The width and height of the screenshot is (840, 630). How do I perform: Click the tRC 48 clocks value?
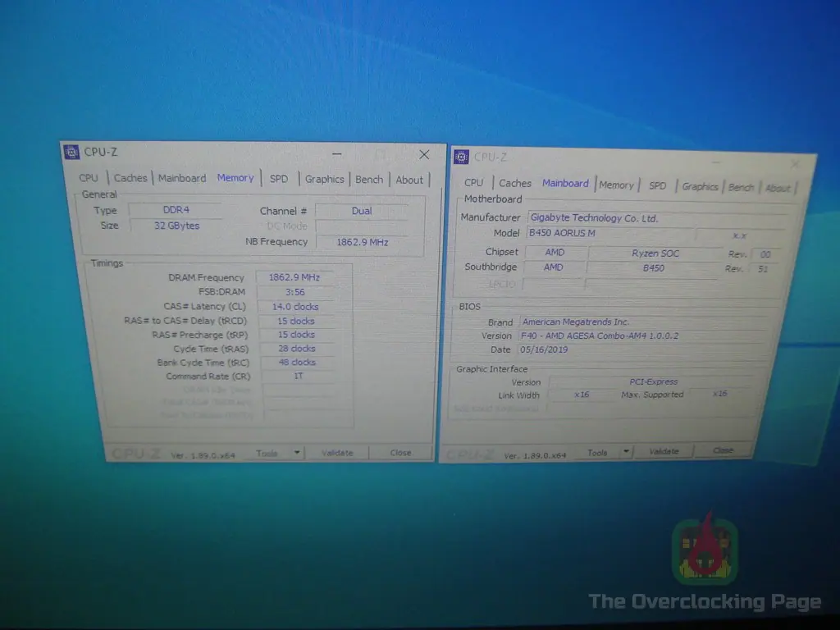tap(297, 362)
